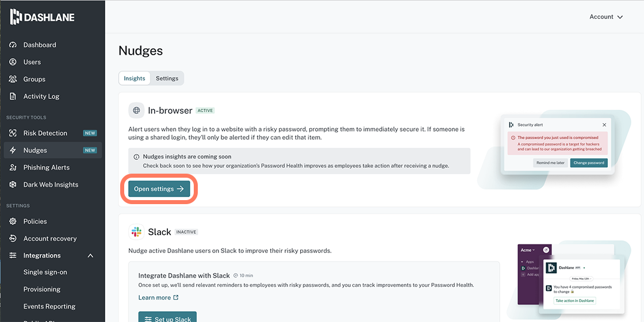Click Change password in alert preview

[589, 163]
